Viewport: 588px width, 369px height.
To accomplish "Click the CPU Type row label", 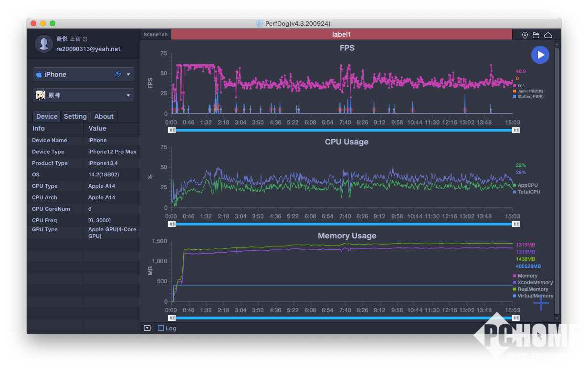I will (44, 186).
